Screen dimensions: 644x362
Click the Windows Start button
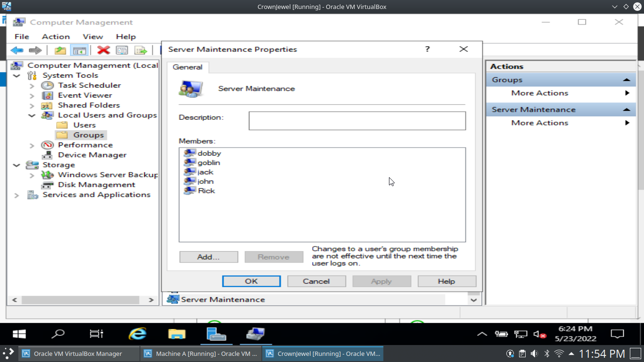tap(19, 334)
